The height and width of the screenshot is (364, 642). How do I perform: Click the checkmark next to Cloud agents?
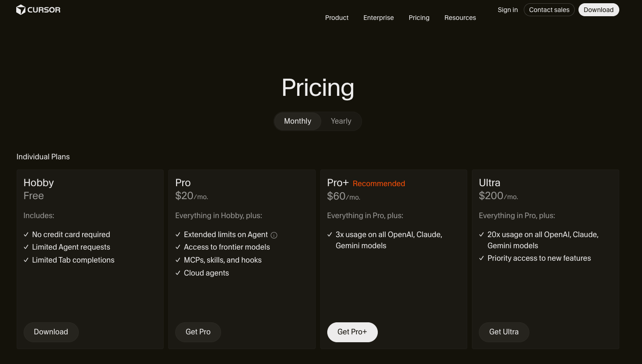click(178, 273)
